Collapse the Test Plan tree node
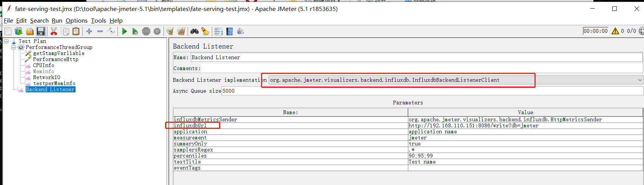 [6, 41]
